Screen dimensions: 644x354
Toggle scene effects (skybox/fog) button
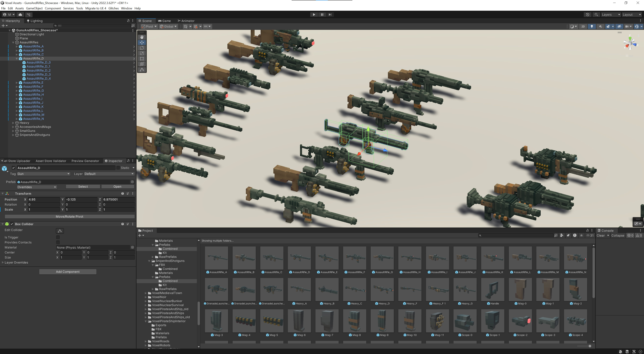(x=608, y=26)
